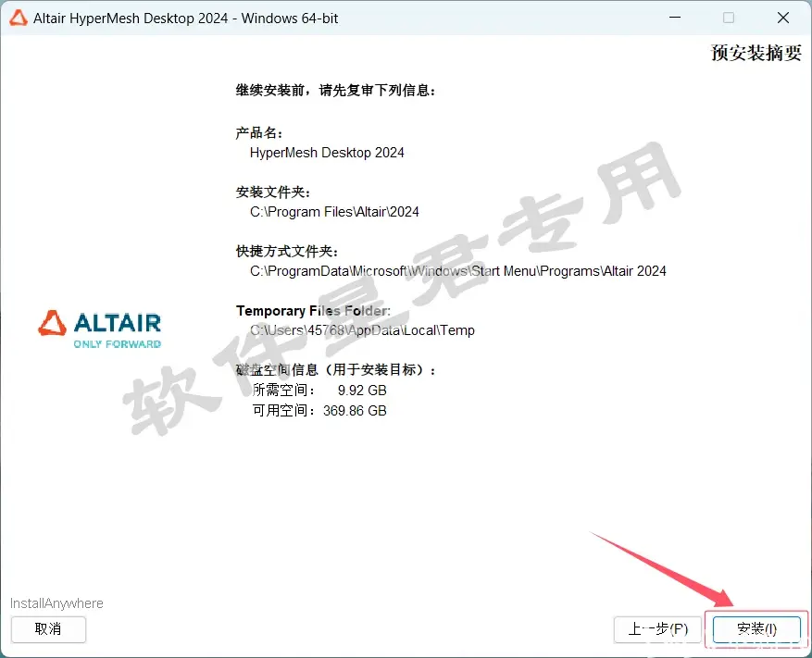Click the Altair triangle logo on left panel

pyautogui.click(x=52, y=323)
